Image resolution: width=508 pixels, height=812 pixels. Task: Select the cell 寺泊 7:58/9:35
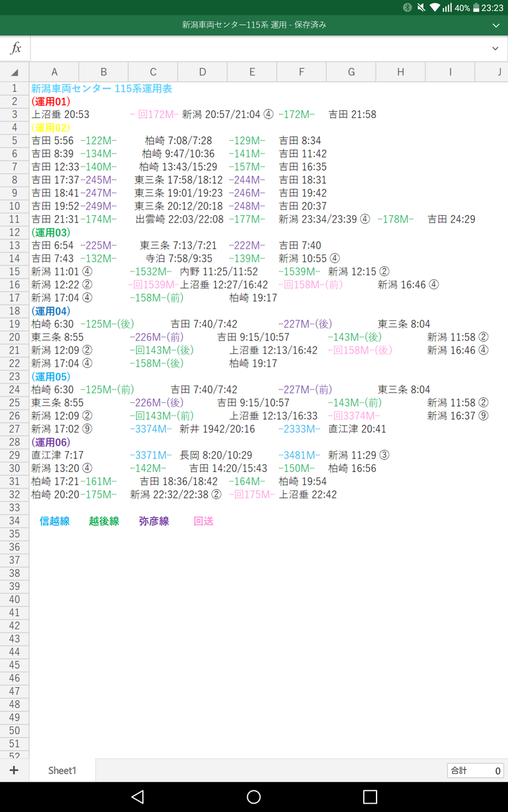tap(178, 259)
